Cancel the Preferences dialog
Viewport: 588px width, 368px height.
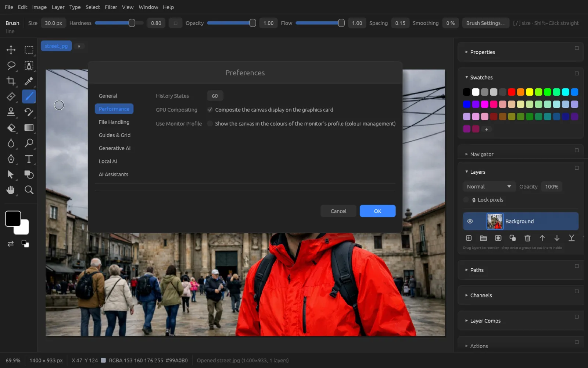click(338, 211)
